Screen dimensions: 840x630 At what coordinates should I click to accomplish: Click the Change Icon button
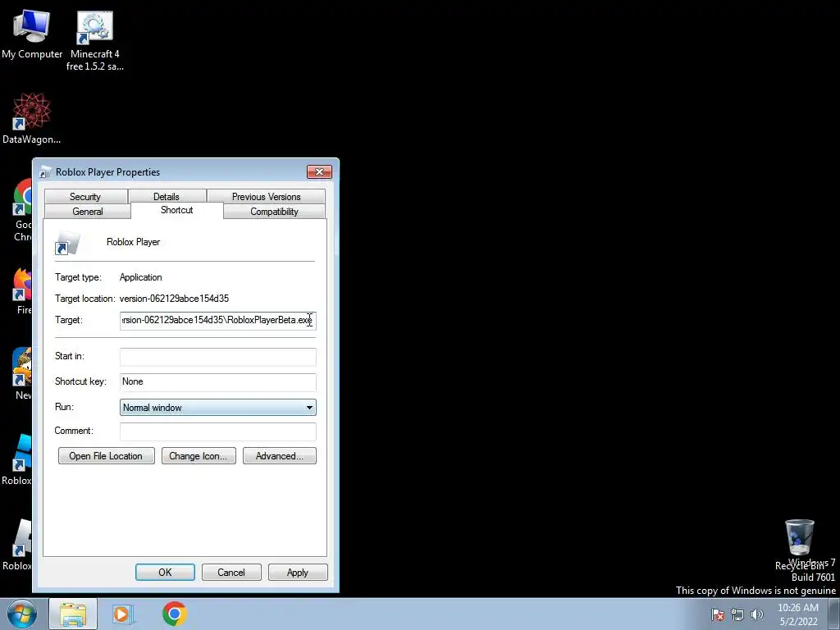coord(199,456)
